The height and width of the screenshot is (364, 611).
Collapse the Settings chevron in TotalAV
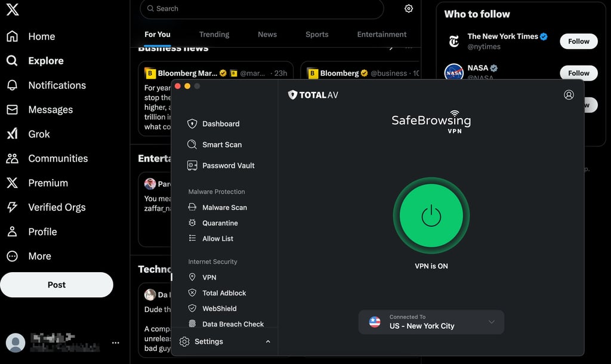pyautogui.click(x=268, y=341)
